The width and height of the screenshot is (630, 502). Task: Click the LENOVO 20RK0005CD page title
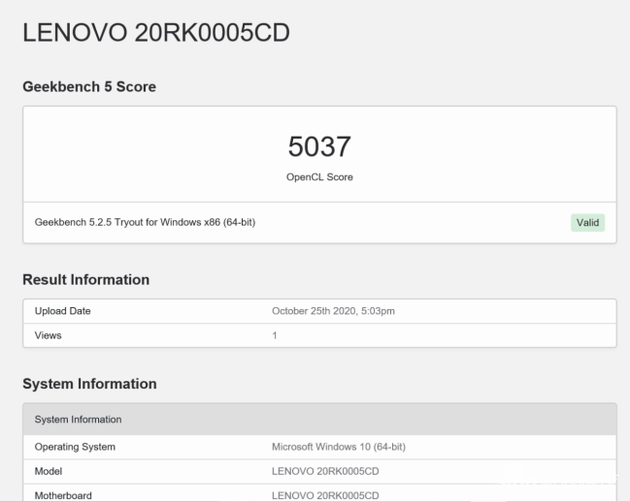click(x=156, y=33)
